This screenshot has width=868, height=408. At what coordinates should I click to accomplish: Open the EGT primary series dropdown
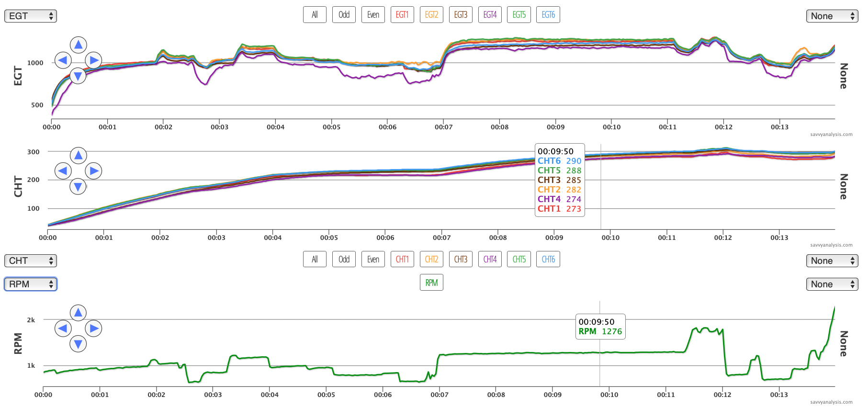(x=31, y=16)
